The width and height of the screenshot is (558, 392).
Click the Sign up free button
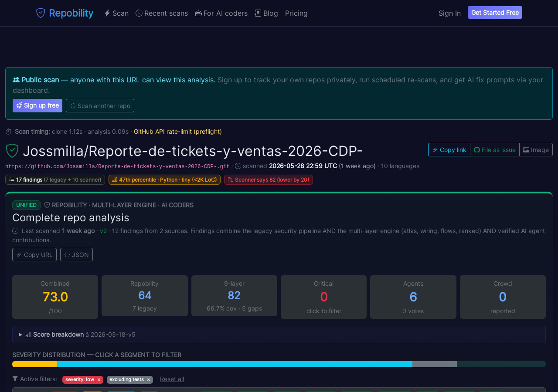(x=37, y=105)
